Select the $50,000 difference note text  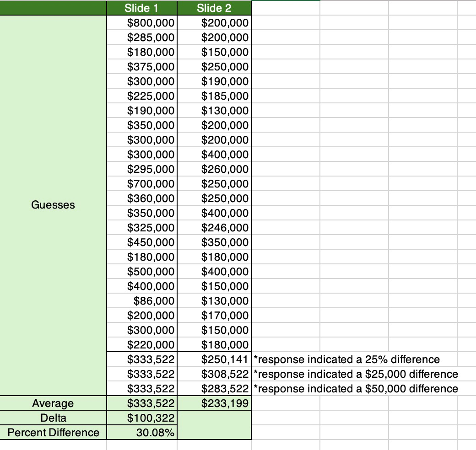click(x=355, y=389)
